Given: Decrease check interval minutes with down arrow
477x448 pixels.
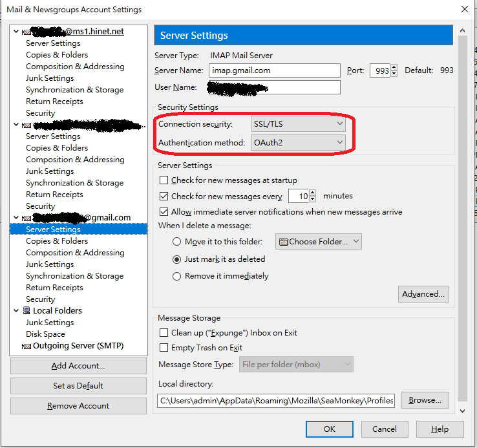Looking at the screenshot, I should pyautogui.click(x=312, y=199).
